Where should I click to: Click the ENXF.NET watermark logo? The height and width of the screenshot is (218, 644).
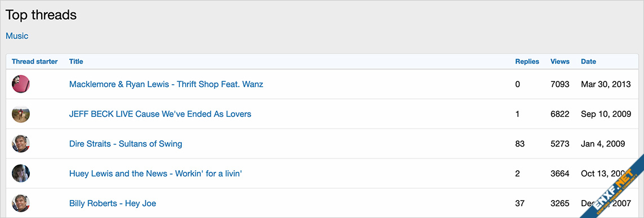(613, 187)
